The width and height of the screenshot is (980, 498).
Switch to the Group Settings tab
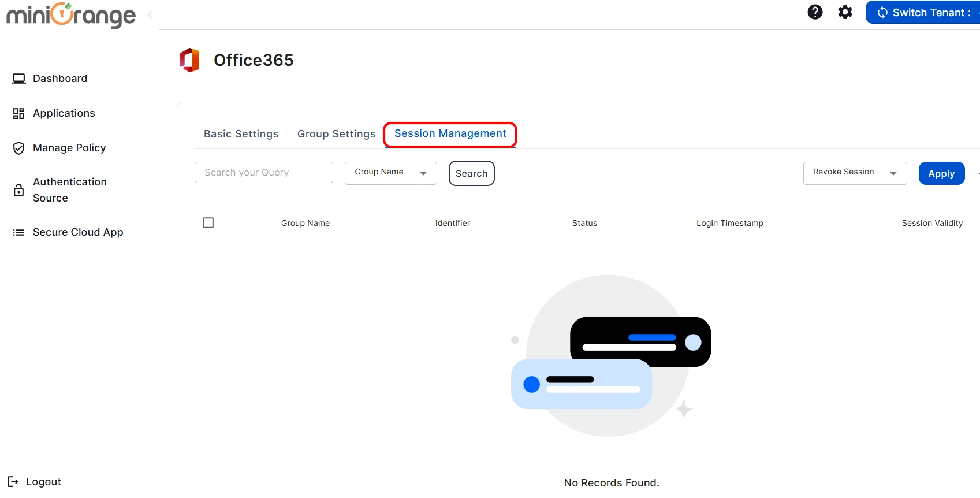(336, 134)
